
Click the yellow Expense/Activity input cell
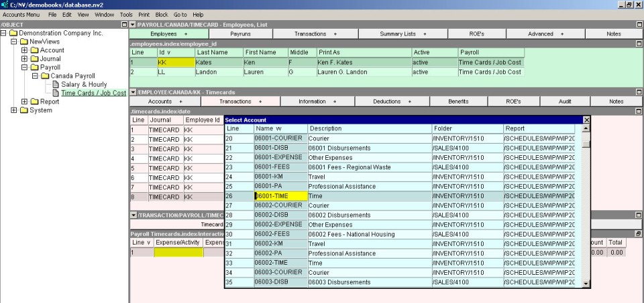point(178,253)
